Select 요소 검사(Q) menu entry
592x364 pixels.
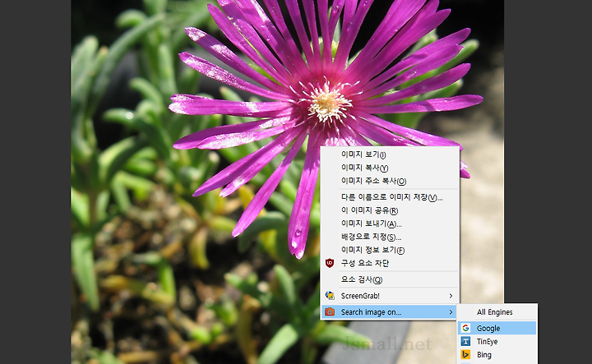coord(390,279)
